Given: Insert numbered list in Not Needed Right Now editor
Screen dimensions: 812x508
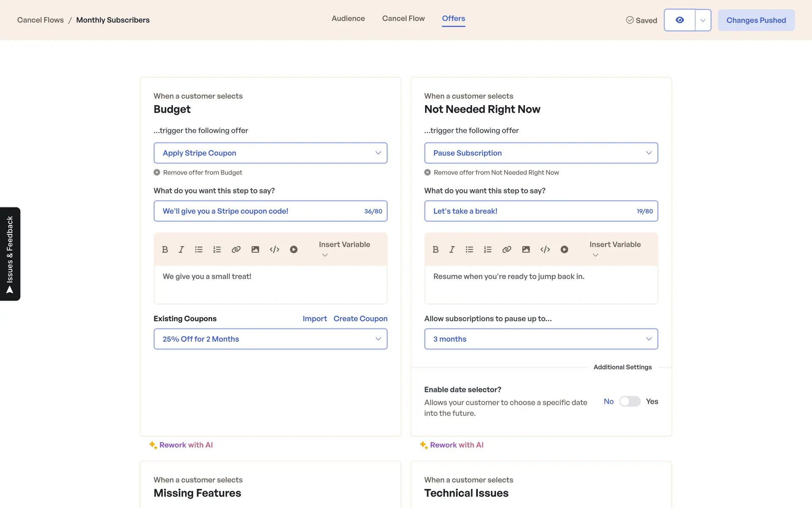Looking at the screenshot, I should (x=488, y=250).
